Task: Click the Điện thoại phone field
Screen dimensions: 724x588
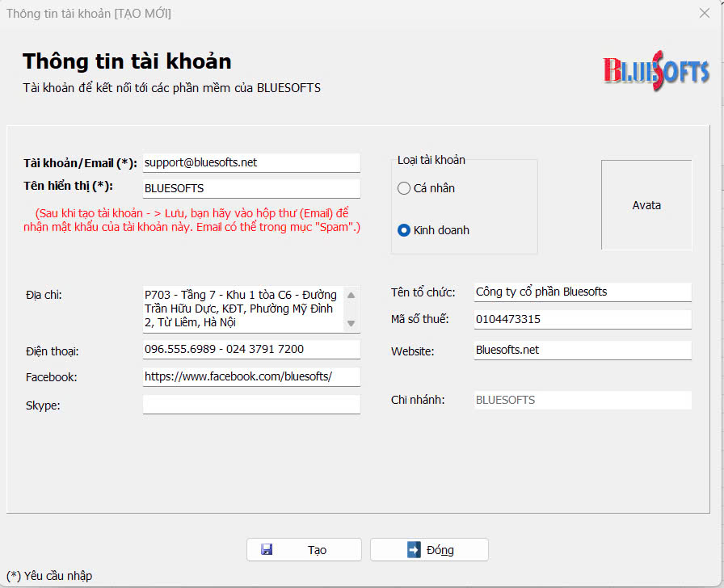Action: 251,350
